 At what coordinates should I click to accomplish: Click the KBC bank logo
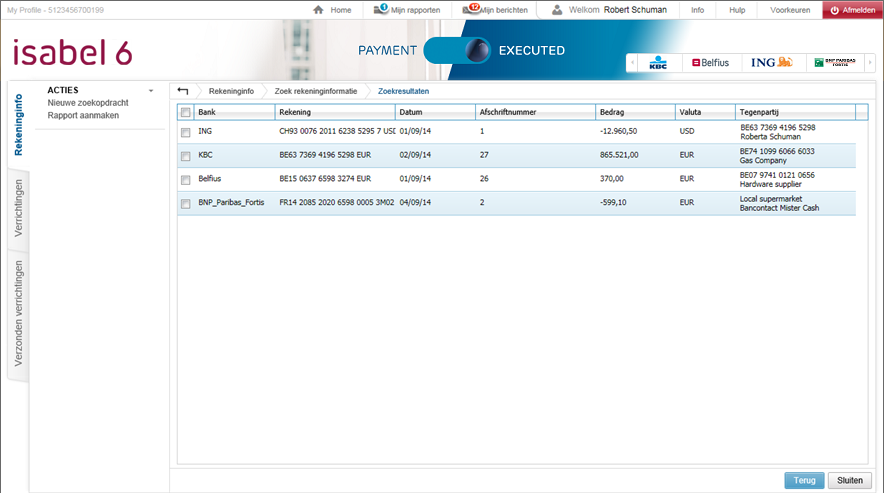click(x=657, y=63)
